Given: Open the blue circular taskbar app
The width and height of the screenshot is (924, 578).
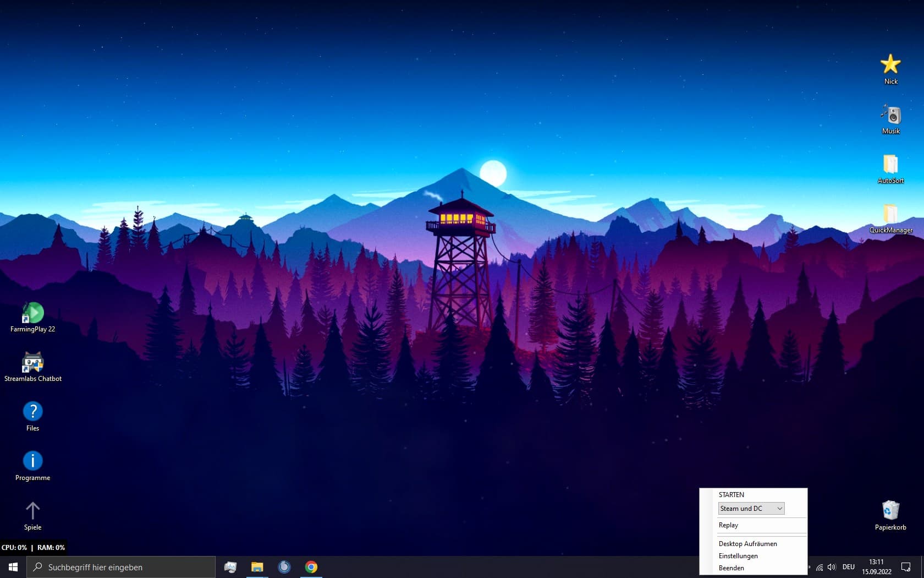Looking at the screenshot, I should click(284, 567).
